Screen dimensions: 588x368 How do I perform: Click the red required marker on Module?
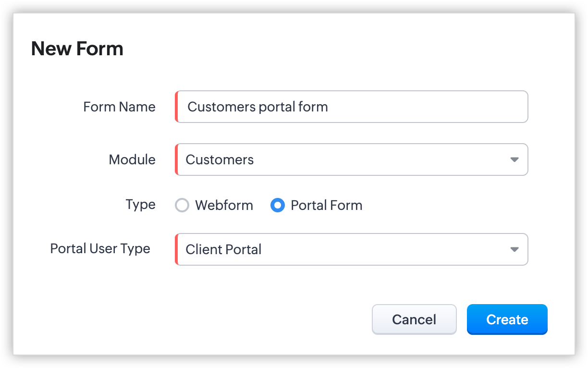tap(176, 159)
